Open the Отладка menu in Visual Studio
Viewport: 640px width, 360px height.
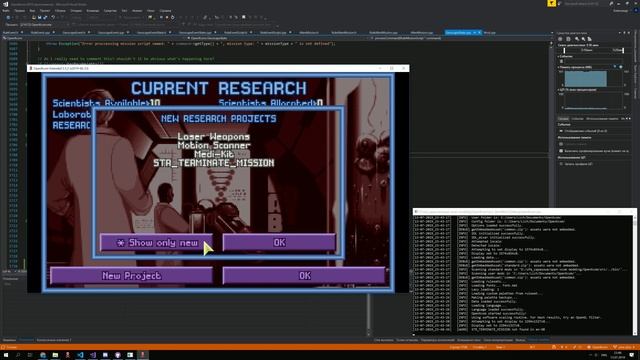(x=76, y=11)
